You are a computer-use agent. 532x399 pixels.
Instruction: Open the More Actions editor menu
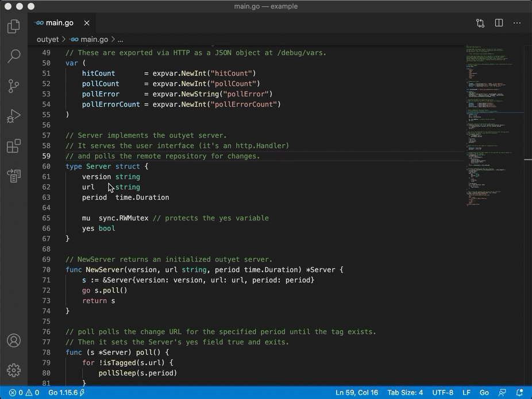[x=516, y=23]
